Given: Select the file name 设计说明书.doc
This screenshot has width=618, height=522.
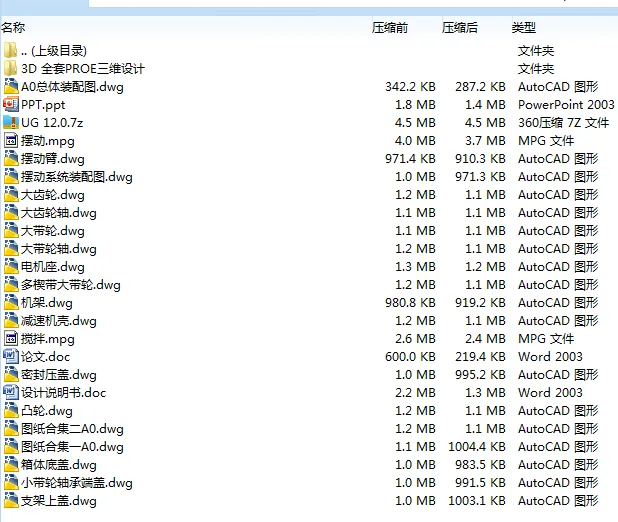Looking at the screenshot, I should pos(63,393).
